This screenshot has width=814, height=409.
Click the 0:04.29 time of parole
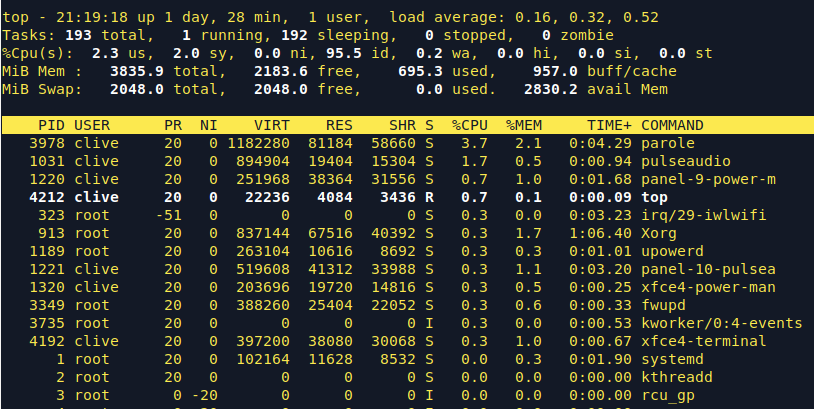click(600, 143)
